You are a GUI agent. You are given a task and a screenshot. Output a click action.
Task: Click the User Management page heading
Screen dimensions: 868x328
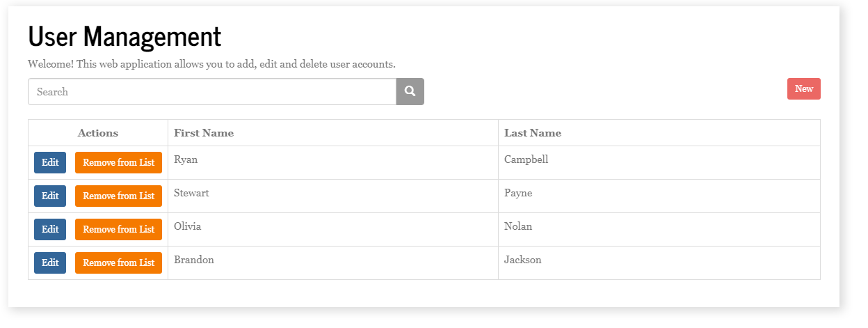pos(124,36)
